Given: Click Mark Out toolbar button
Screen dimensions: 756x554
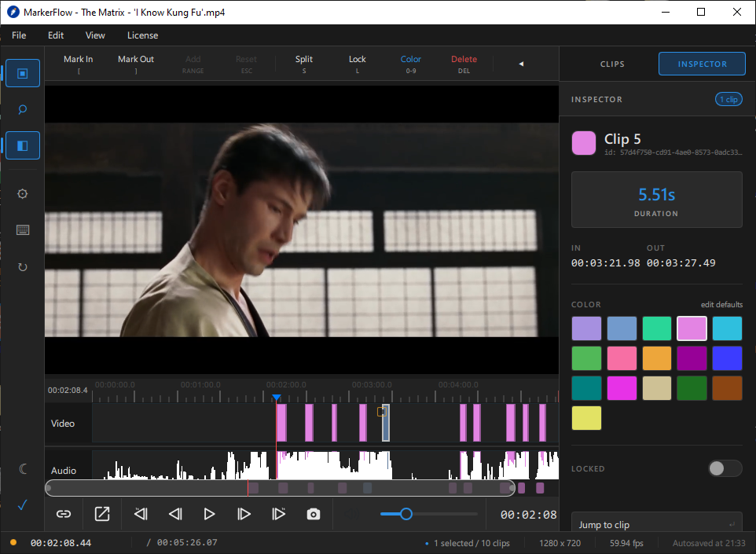Looking at the screenshot, I should tap(136, 64).
